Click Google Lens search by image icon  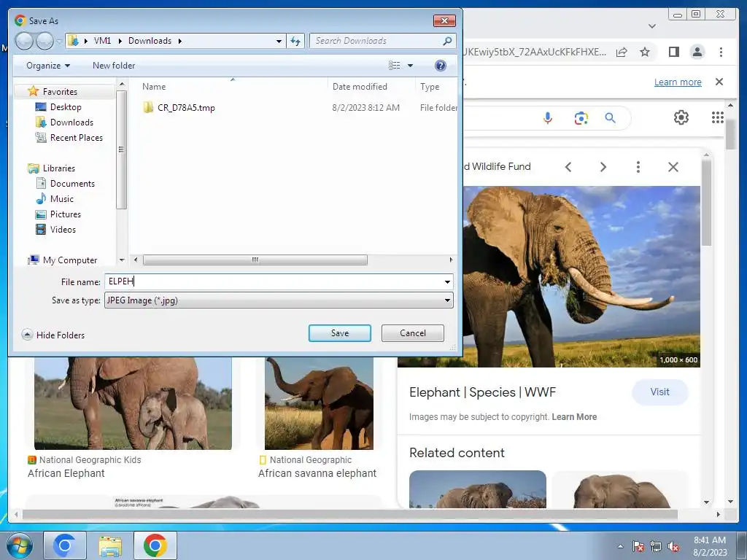coord(581,117)
